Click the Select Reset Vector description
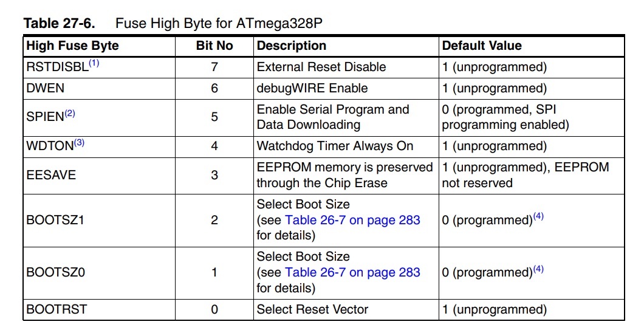The width and height of the screenshot is (644, 330). 312,309
